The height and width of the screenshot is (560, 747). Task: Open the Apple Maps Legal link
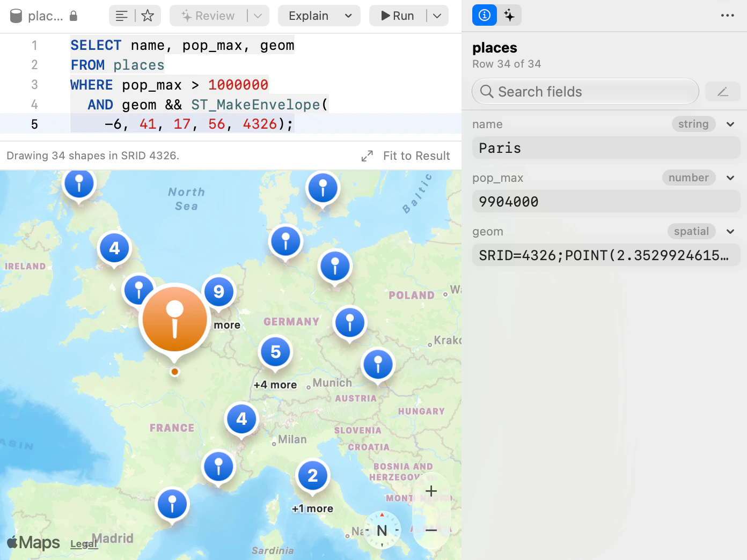pyautogui.click(x=84, y=544)
